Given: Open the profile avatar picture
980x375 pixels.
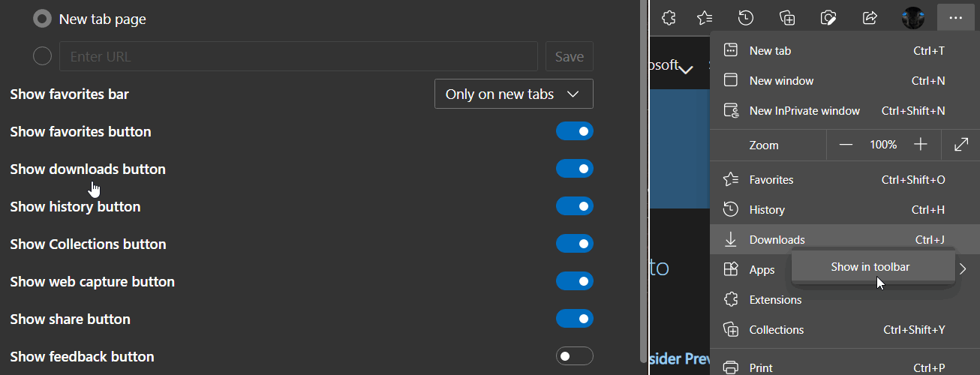Looking at the screenshot, I should [x=913, y=17].
